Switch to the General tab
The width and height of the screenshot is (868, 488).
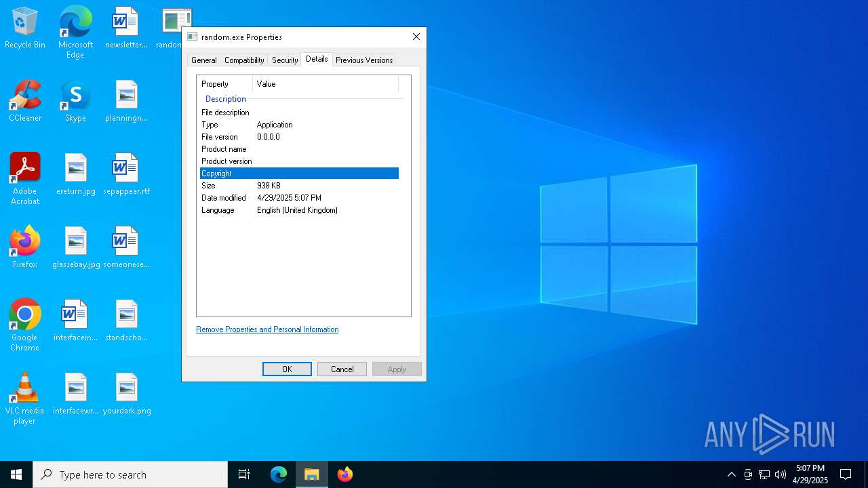tap(203, 60)
